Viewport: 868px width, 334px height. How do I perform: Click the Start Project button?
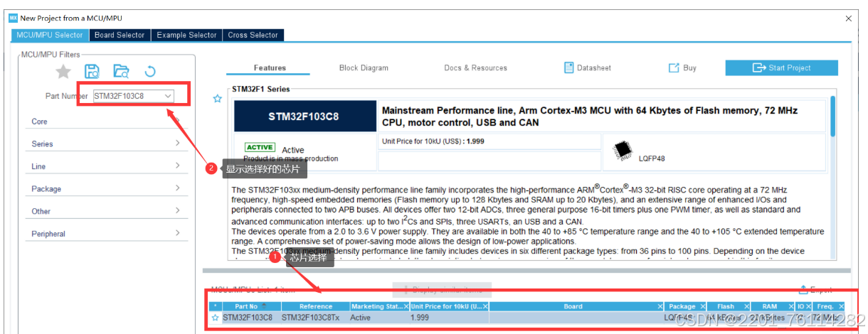pyautogui.click(x=781, y=68)
